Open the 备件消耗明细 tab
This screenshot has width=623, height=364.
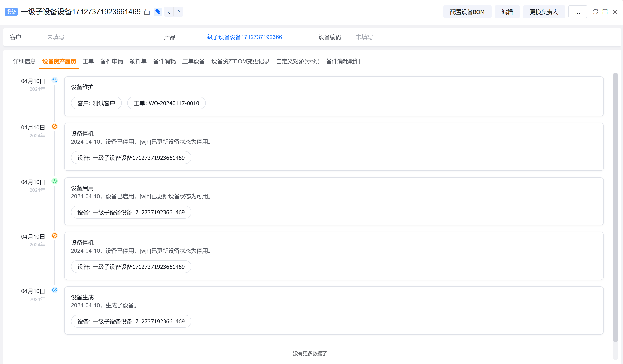click(x=343, y=61)
